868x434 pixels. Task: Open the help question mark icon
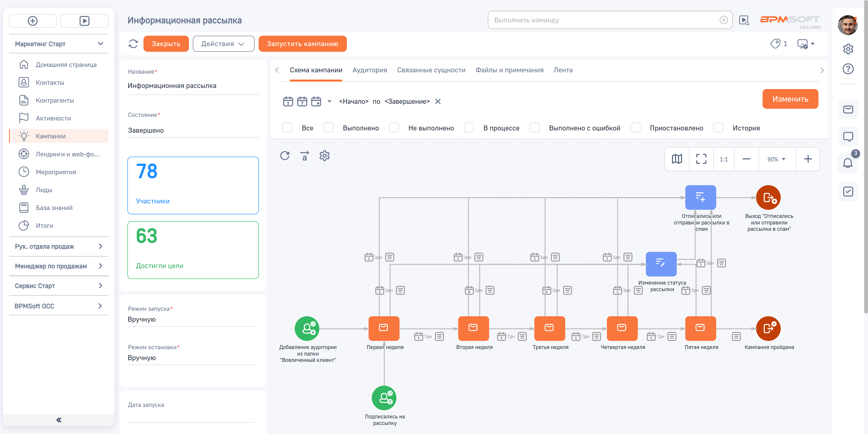(x=848, y=69)
